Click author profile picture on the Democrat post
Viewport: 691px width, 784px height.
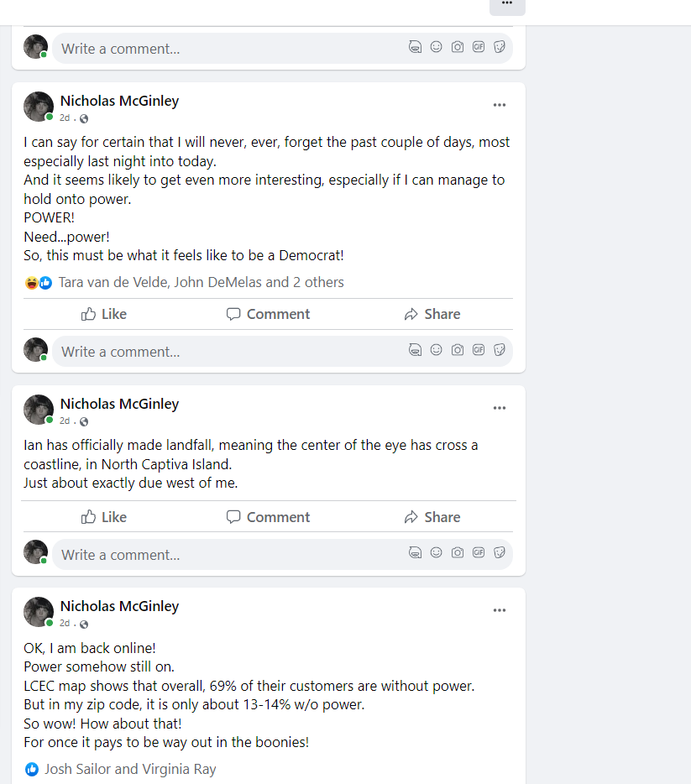coord(38,107)
